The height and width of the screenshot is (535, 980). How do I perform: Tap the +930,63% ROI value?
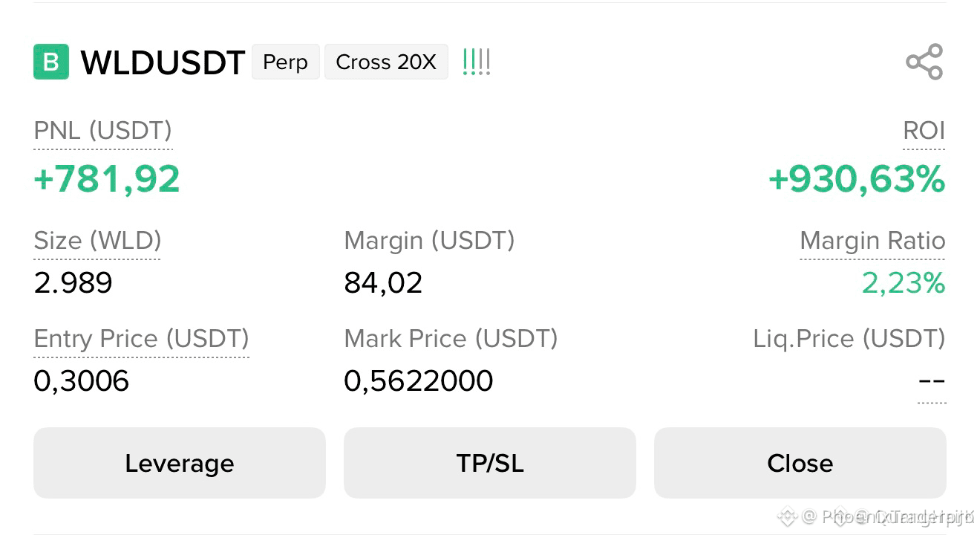[857, 180]
